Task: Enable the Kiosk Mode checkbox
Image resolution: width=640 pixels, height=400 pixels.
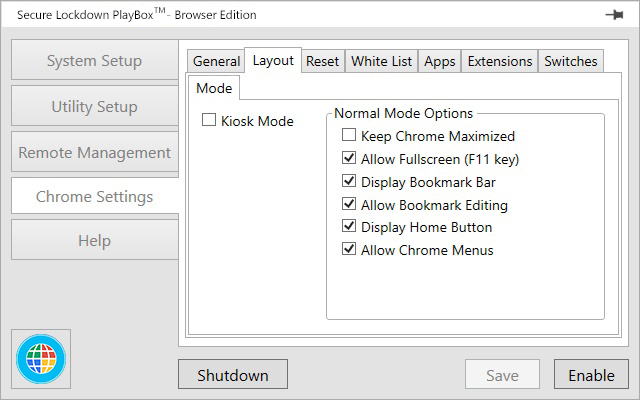Action: [209, 120]
